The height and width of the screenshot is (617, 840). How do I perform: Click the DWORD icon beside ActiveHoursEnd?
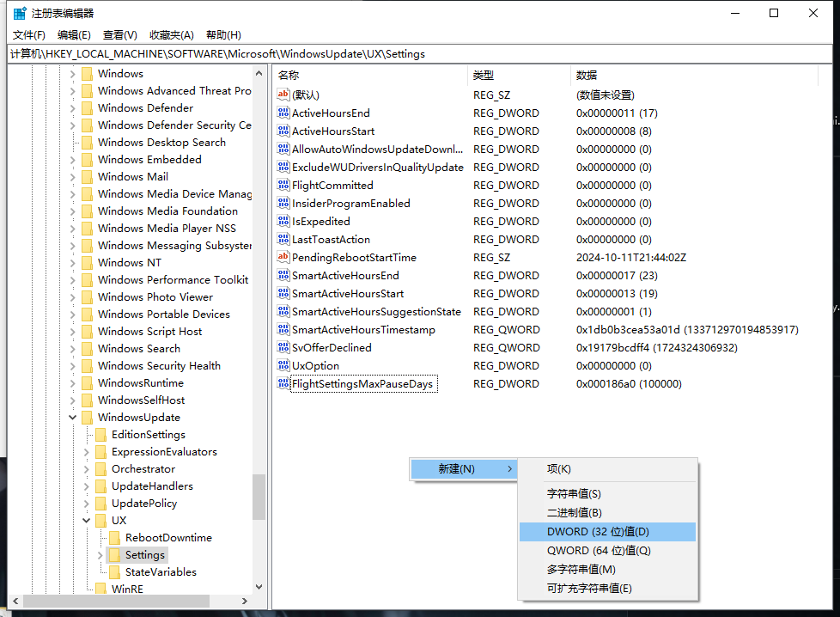(x=283, y=113)
